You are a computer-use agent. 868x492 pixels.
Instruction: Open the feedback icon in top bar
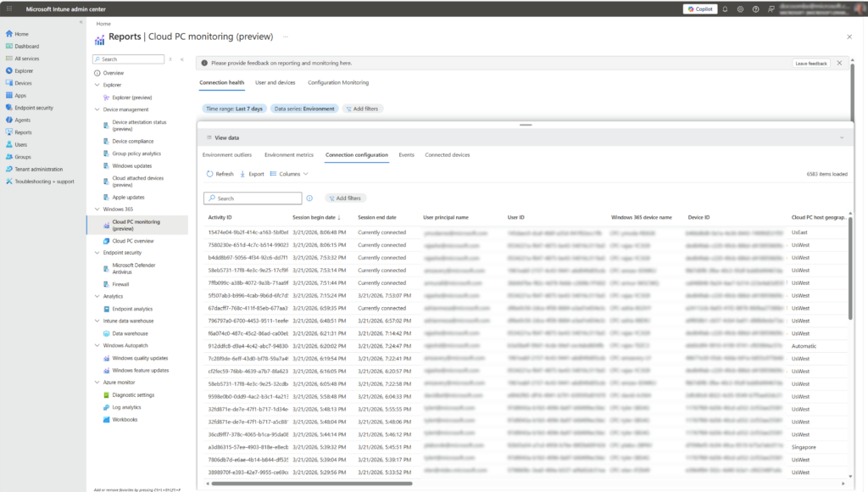(x=770, y=9)
